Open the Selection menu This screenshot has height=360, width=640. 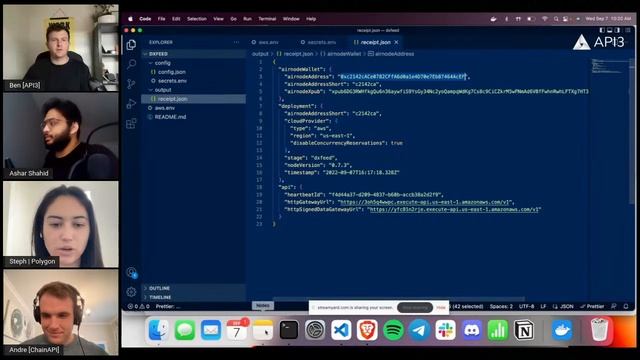[197, 19]
